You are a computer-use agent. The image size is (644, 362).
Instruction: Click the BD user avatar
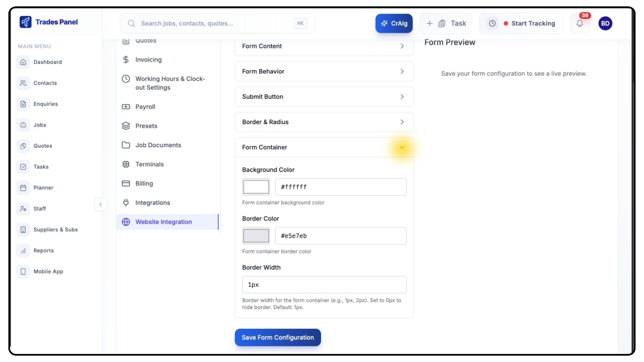[605, 23]
